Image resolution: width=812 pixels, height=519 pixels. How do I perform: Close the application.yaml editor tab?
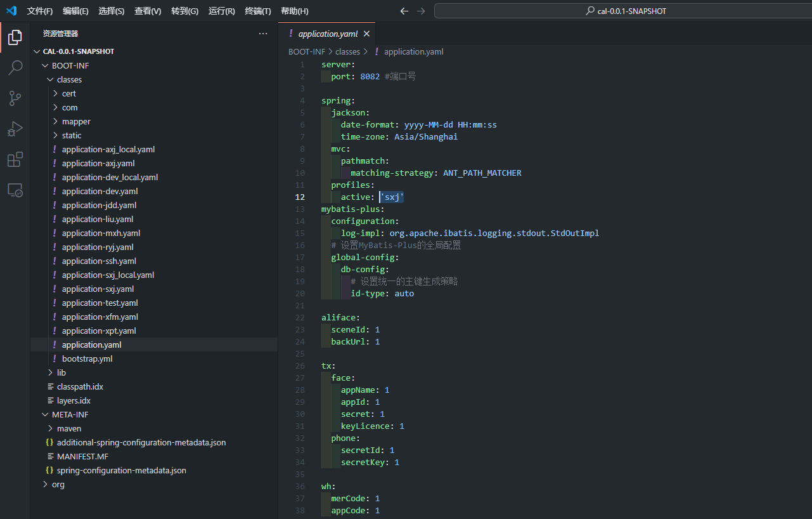click(x=366, y=34)
